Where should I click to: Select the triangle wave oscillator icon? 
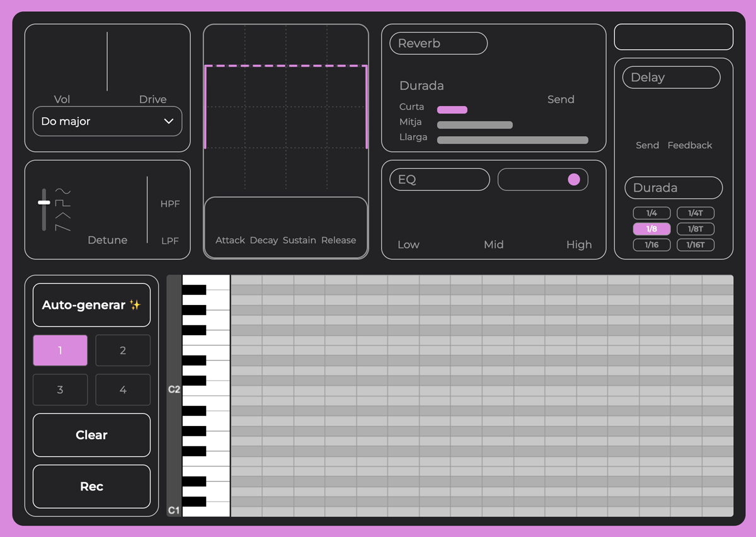pyautogui.click(x=62, y=216)
